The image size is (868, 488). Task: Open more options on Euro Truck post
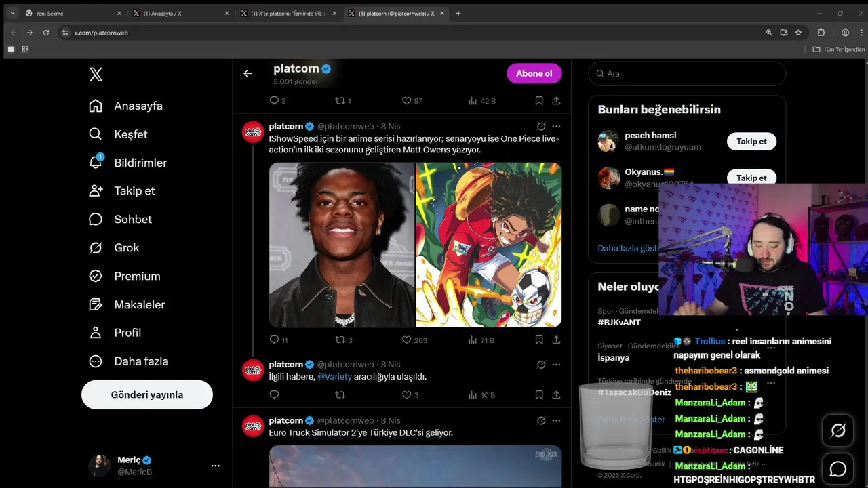coord(556,420)
